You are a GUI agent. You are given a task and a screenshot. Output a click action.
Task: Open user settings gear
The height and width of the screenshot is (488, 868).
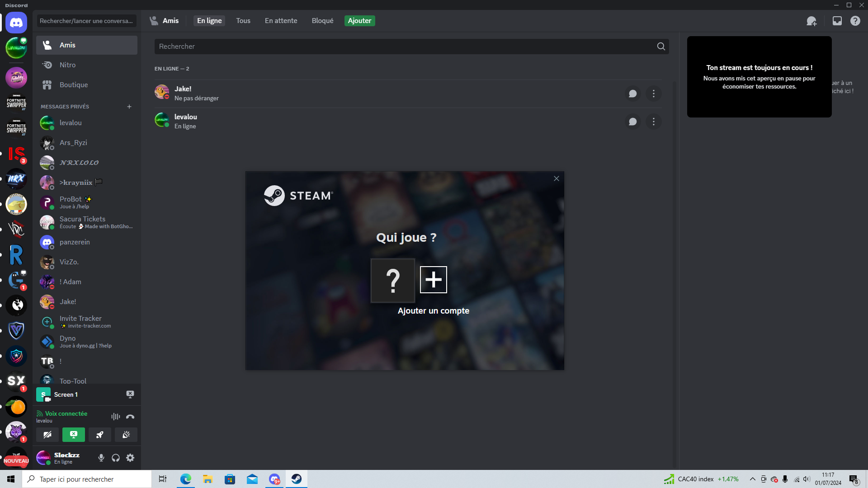pos(130,458)
